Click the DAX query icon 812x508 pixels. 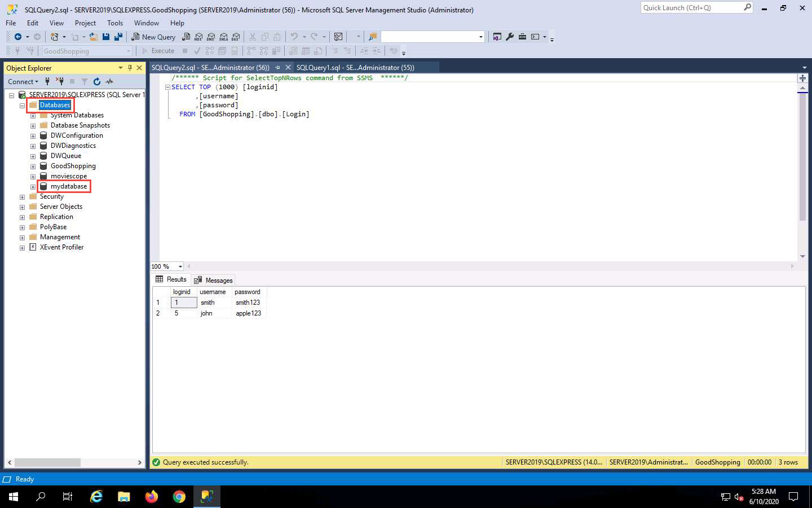pos(236,37)
